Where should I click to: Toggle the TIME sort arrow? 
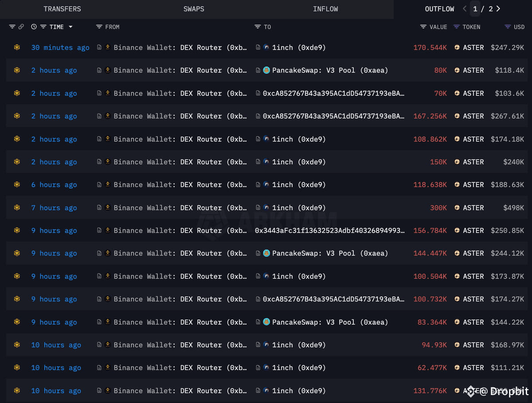[x=70, y=27]
